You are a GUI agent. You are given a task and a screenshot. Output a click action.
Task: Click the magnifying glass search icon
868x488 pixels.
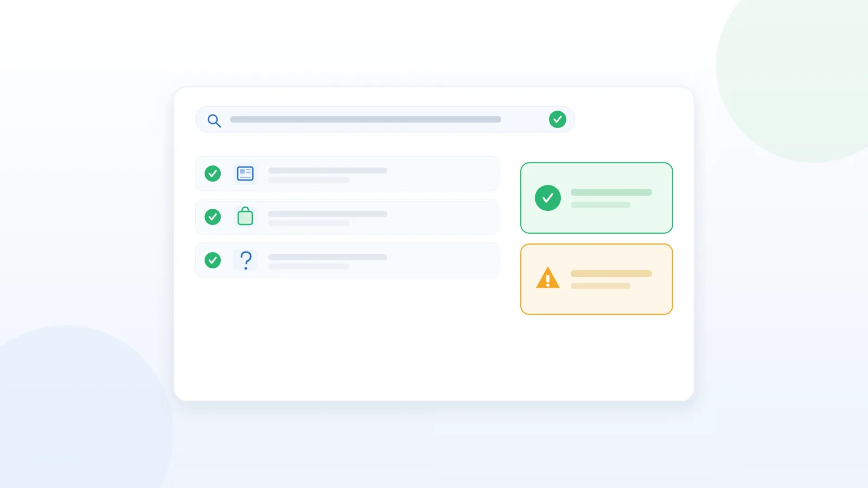pos(214,120)
